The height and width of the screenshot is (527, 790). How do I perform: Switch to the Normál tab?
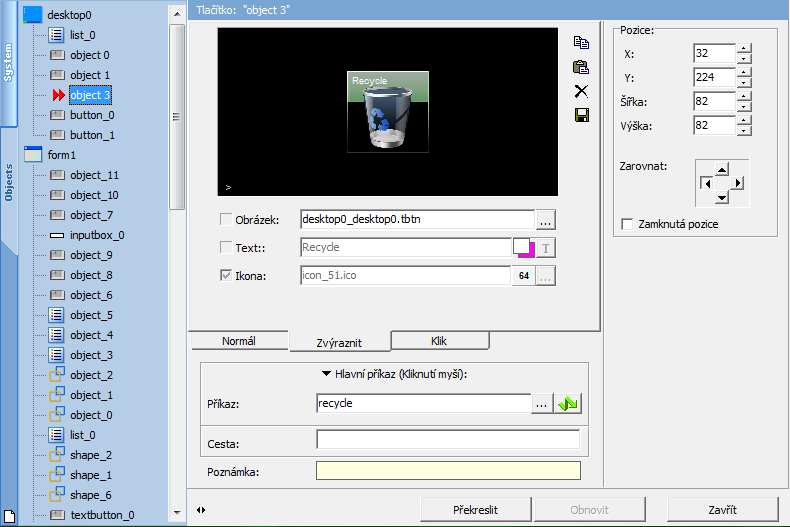[x=239, y=341]
